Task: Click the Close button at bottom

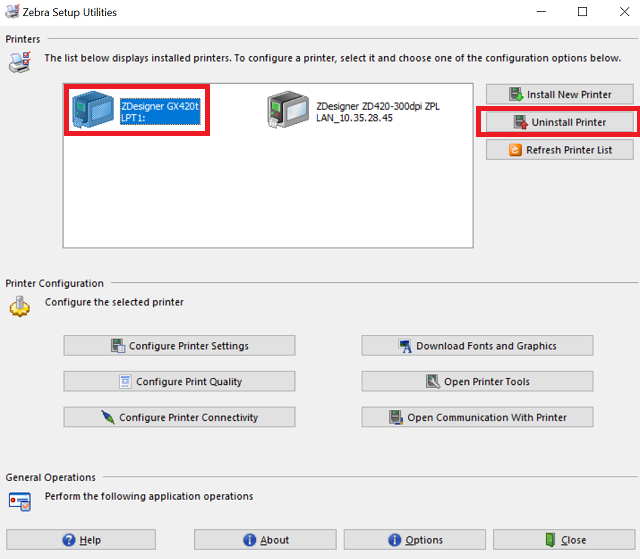Action: [x=564, y=540]
